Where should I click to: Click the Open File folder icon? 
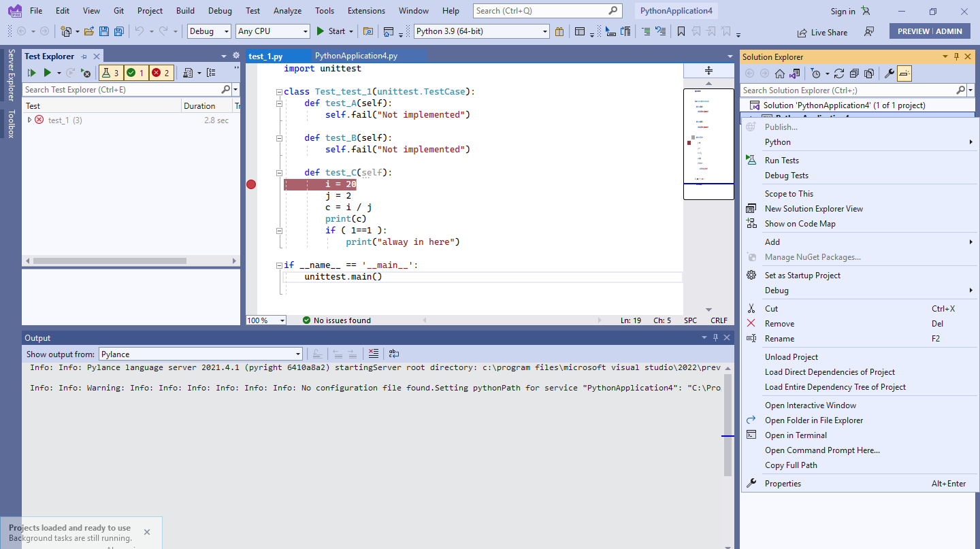tap(89, 31)
